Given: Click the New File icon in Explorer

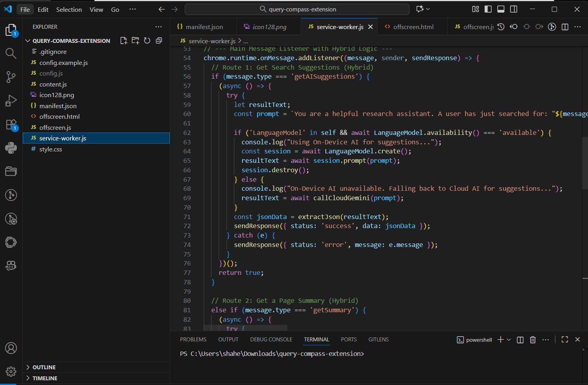Looking at the screenshot, I should coord(123,41).
